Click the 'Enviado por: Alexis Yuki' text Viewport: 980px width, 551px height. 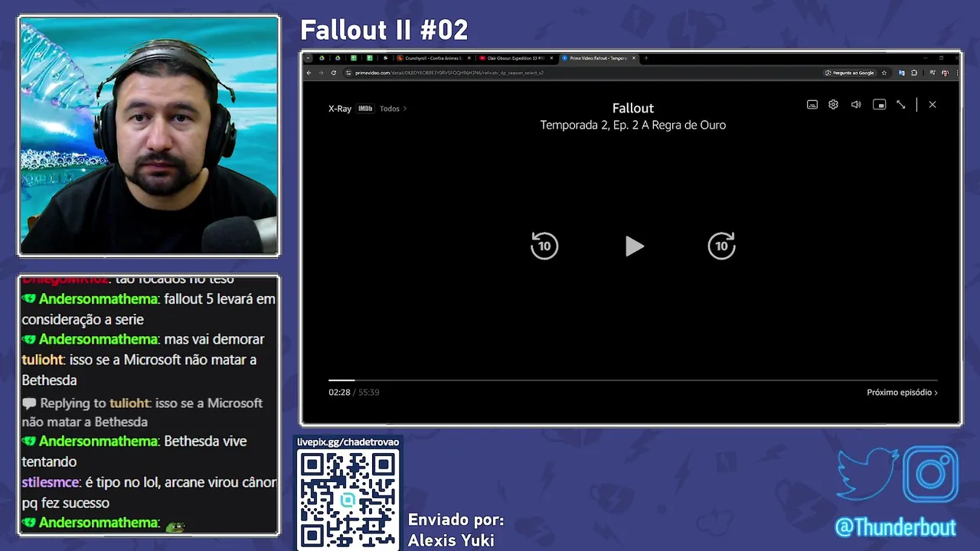click(x=456, y=530)
